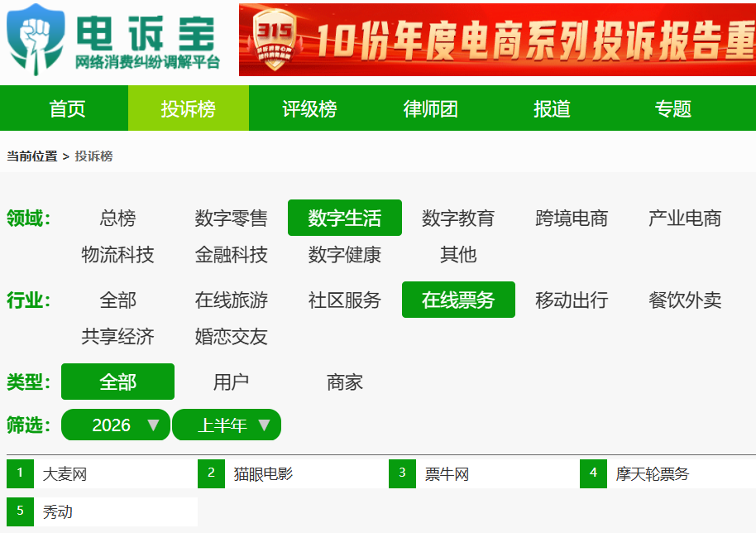Choose 全部 in the 行业 row

(x=117, y=300)
